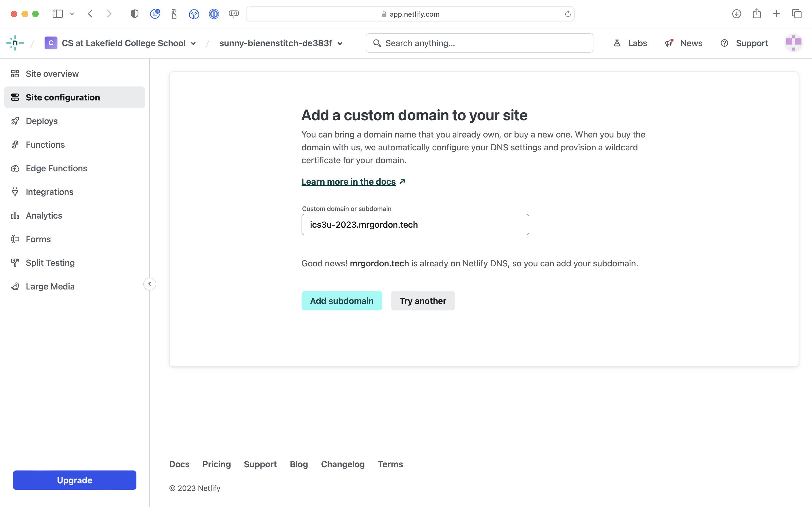Open Site overview in sidebar
Screen dimensions: 812x507
[74, 74]
